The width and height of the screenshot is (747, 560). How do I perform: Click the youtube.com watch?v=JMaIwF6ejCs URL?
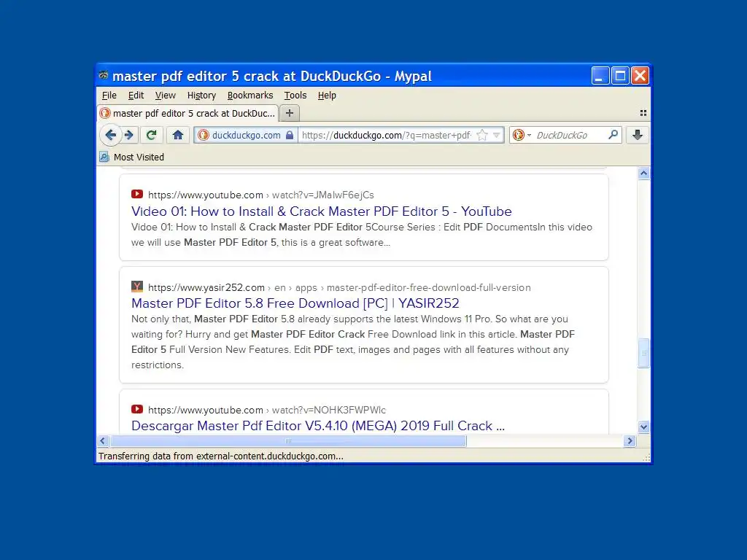pyautogui.click(x=261, y=195)
